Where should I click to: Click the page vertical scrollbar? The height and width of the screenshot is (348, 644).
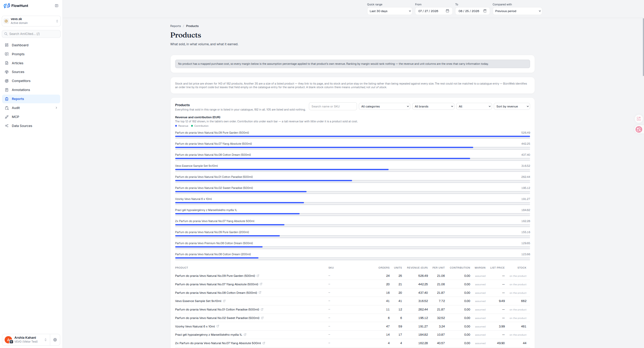[643, 47]
